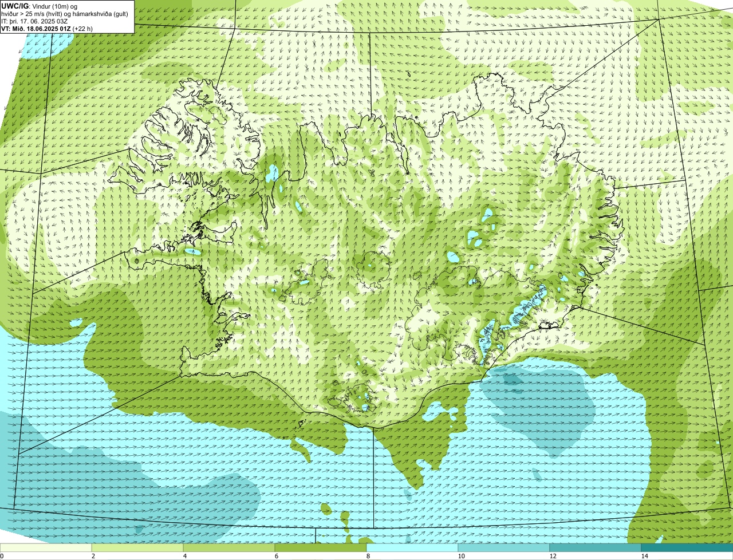Click the 12–14 teal color scale segment
This screenshot has width=733, height=560.
pyautogui.click(x=596, y=547)
